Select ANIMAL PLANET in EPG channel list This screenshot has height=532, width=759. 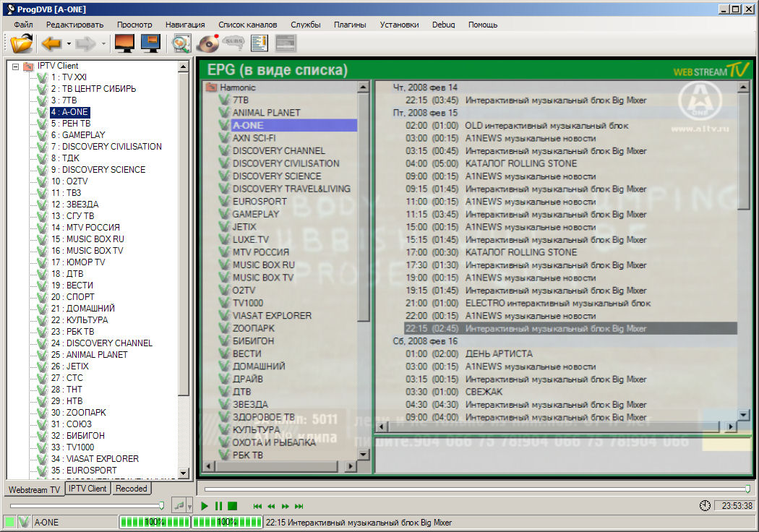[266, 113]
